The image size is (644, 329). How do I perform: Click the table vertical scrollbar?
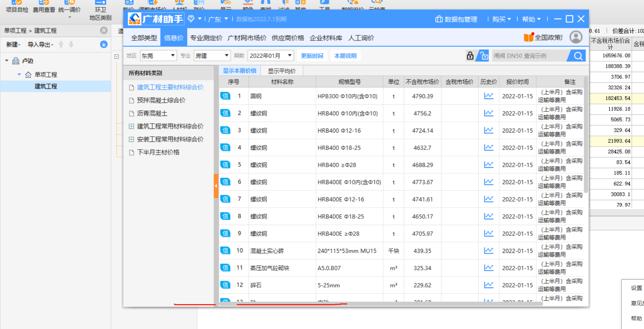tap(586, 134)
